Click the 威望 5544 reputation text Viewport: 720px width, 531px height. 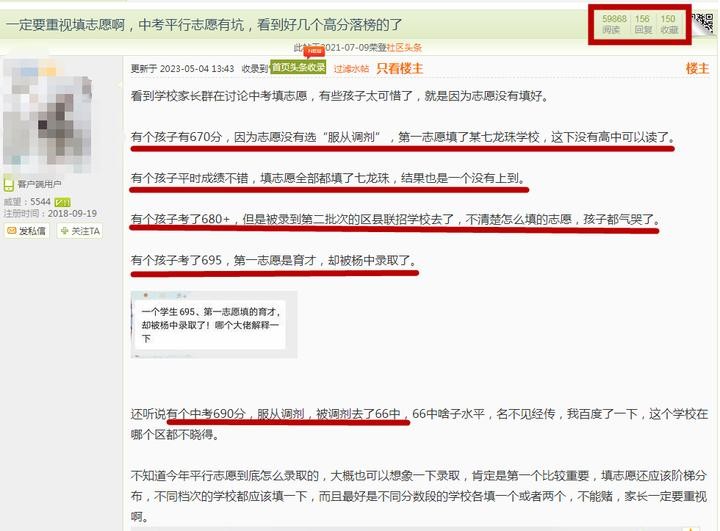[27, 202]
